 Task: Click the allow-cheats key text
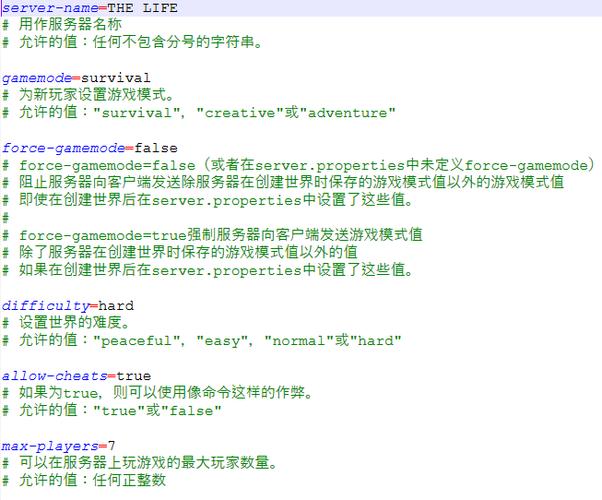click(55, 376)
